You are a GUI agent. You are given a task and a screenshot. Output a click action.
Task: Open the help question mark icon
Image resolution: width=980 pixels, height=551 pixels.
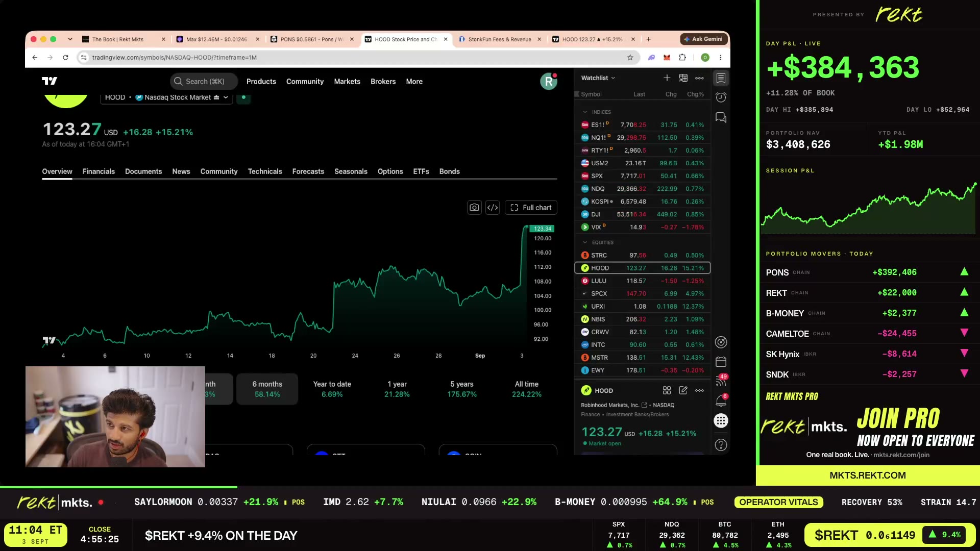pos(721,445)
